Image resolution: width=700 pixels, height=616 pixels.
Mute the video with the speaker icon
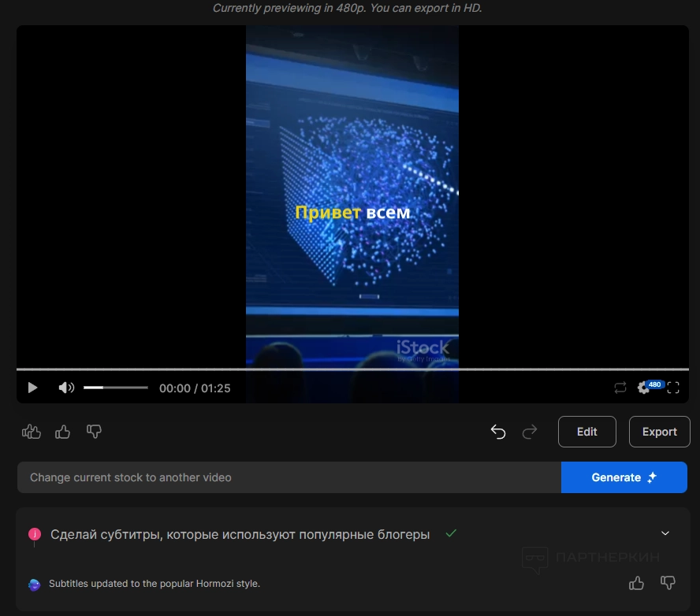(x=66, y=388)
